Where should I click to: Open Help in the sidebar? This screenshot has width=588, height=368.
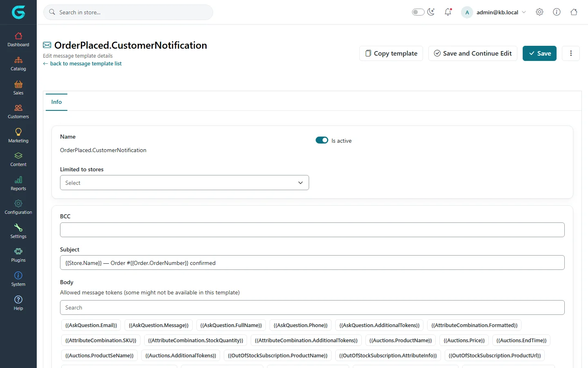(18, 303)
